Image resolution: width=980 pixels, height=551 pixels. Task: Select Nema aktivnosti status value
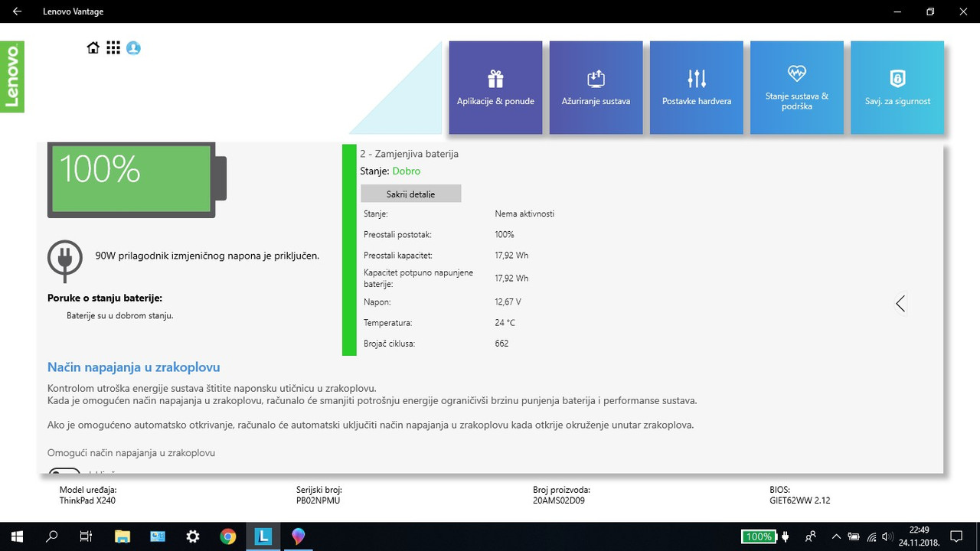point(524,214)
